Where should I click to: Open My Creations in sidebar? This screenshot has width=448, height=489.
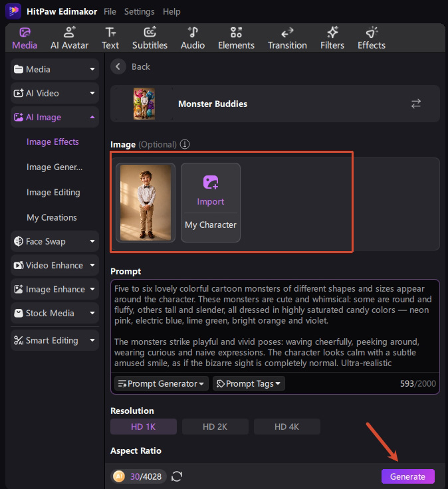52,217
